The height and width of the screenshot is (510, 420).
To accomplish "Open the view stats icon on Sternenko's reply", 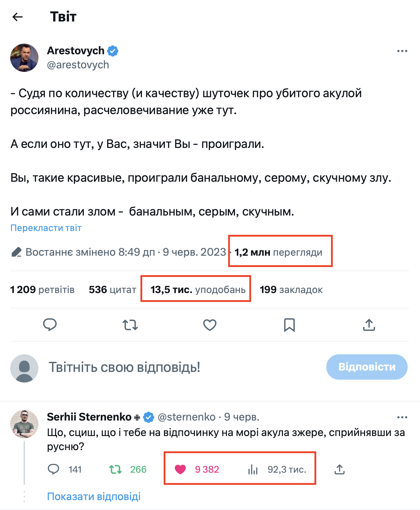I will click(253, 469).
